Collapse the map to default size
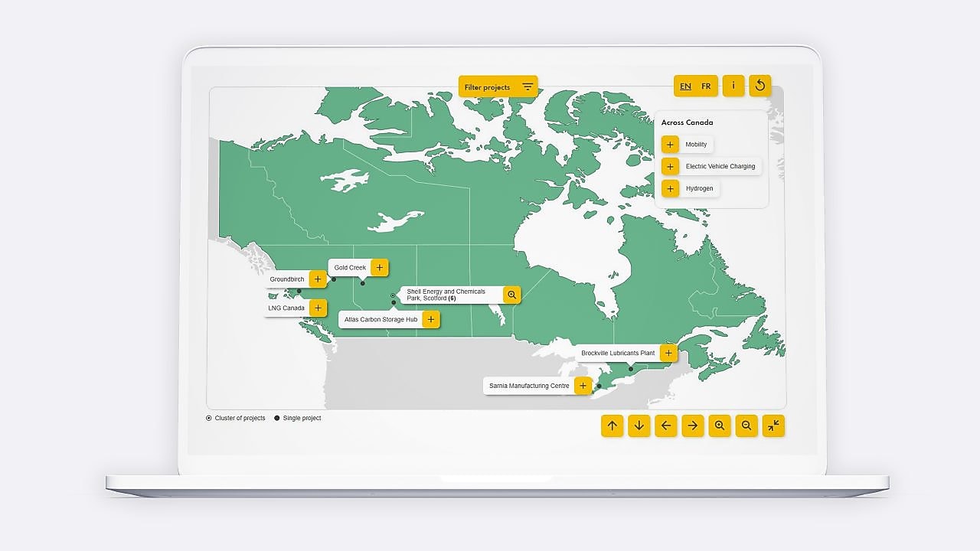 [773, 425]
